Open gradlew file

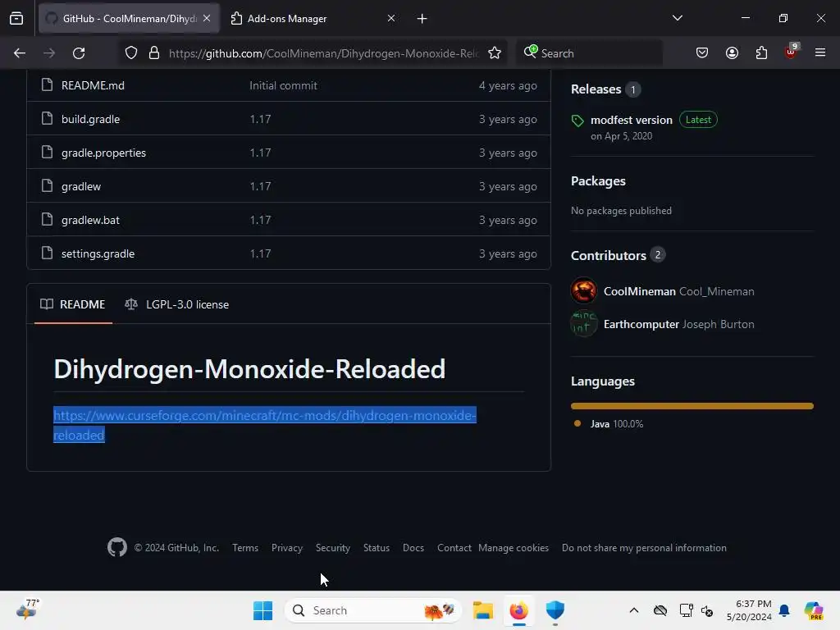(81, 187)
